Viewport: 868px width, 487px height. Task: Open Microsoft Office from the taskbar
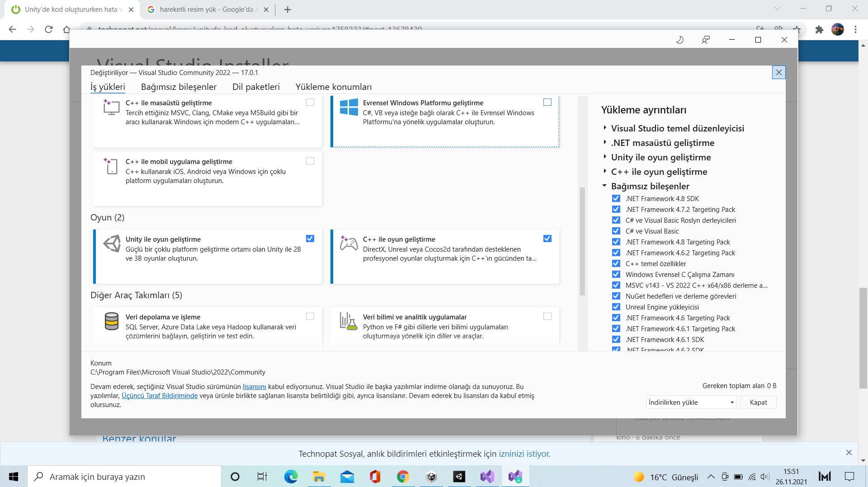(375, 477)
